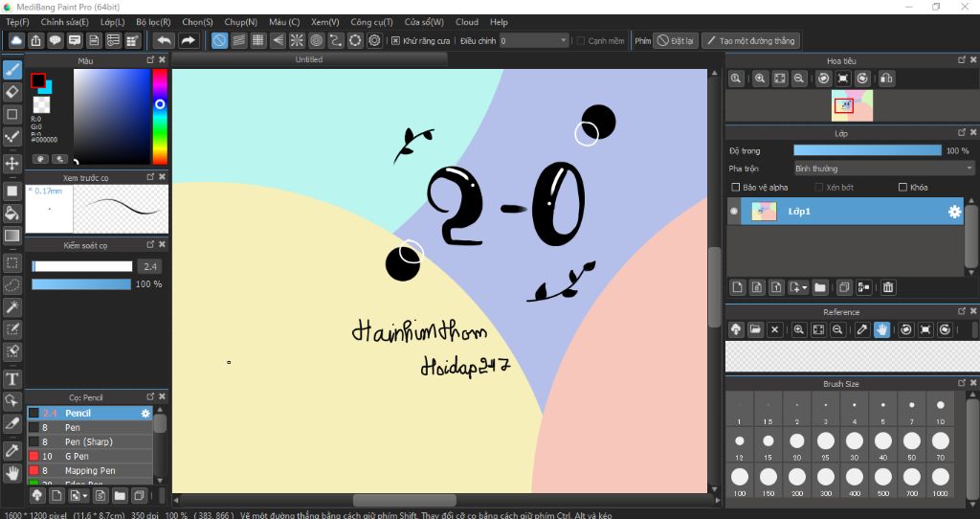Select the Eyedropper tool
The image size is (980, 519).
(11, 450)
